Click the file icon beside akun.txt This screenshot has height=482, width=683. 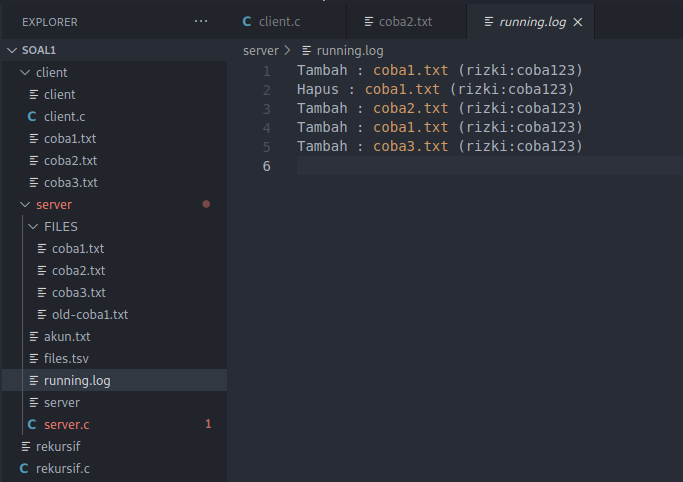[34, 337]
